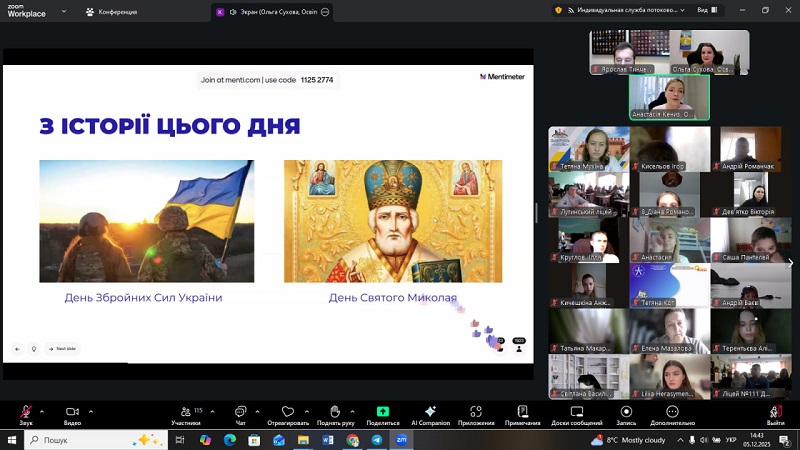Select Анастасія Кечко's highlighted video thumbnail
The image size is (800, 450).
point(669,97)
